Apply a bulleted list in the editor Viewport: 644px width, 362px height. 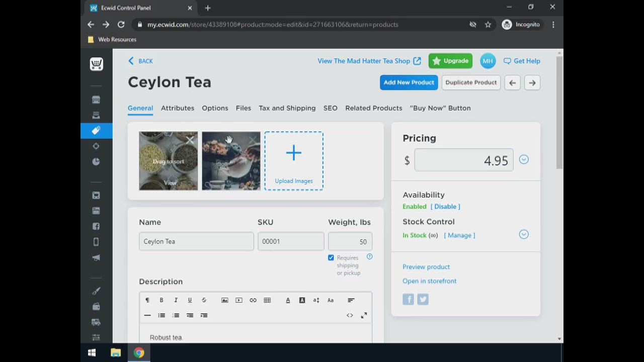[x=162, y=315]
